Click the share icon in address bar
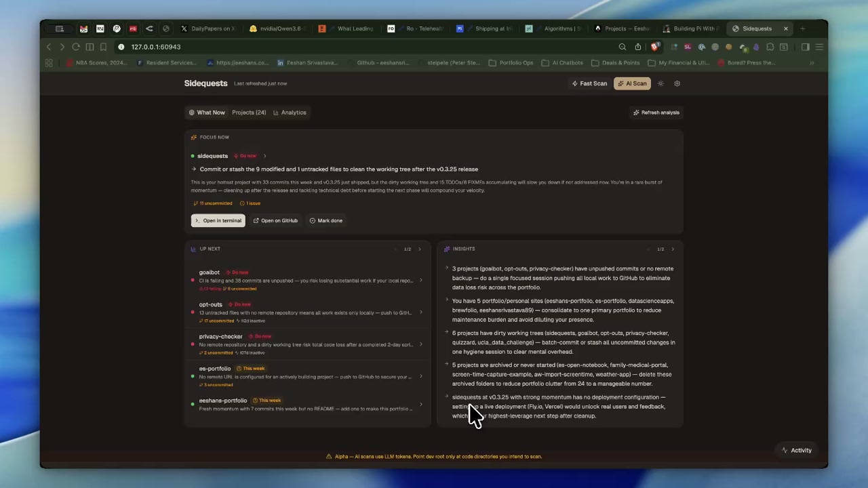Image resolution: width=868 pixels, height=488 pixels. (638, 47)
